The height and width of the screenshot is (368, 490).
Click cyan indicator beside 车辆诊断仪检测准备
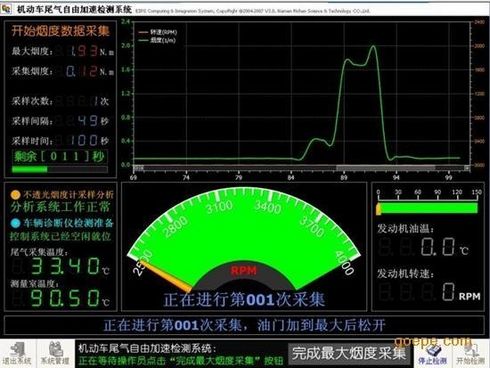tap(15, 223)
